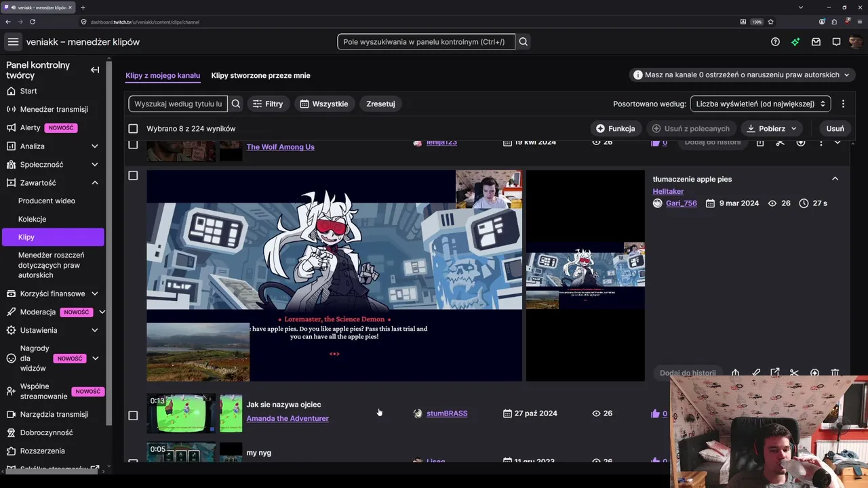Viewport: 868px width, 488px height.
Task: Open a new browser tab
Action: tap(83, 7)
